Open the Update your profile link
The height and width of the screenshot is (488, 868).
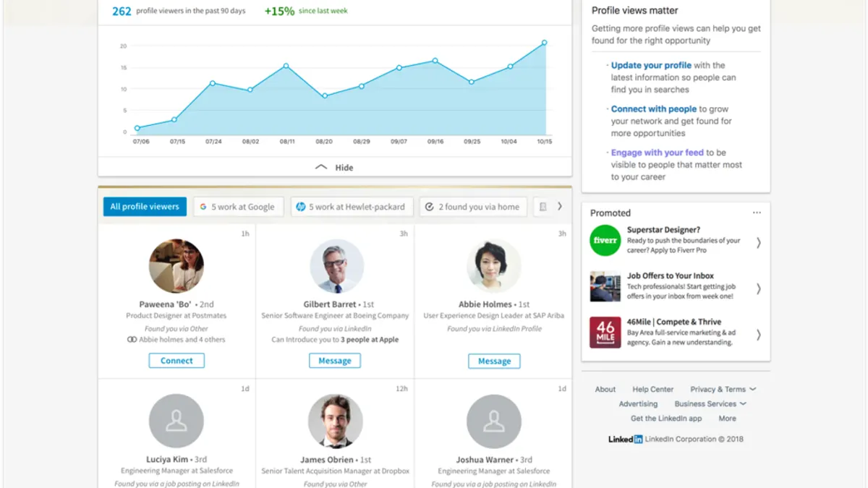tap(651, 65)
